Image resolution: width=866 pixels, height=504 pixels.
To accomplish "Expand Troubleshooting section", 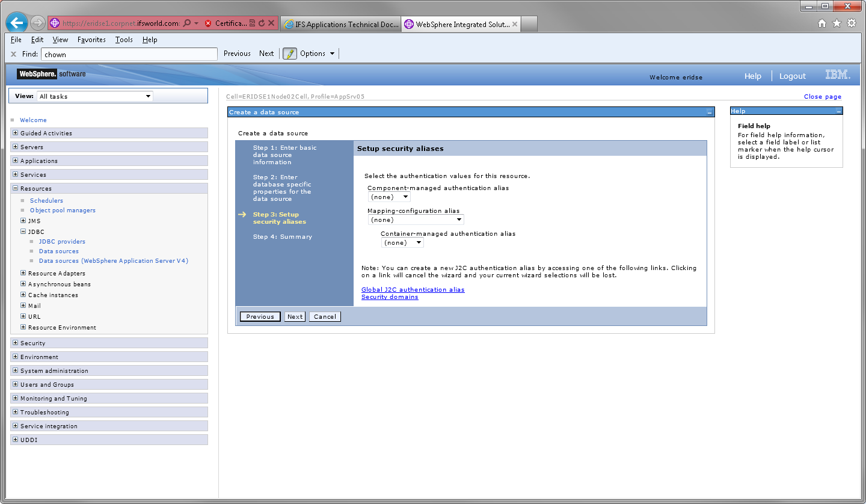I will (x=16, y=412).
